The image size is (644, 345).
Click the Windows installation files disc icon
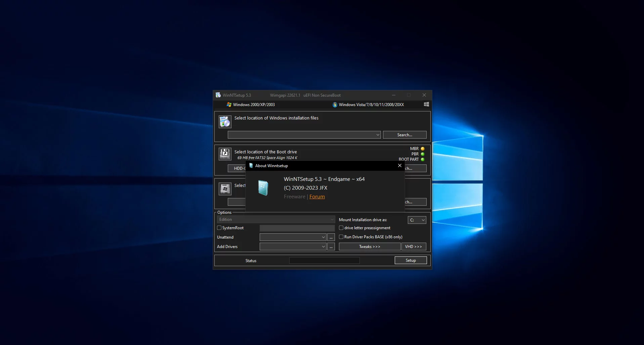tap(225, 122)
